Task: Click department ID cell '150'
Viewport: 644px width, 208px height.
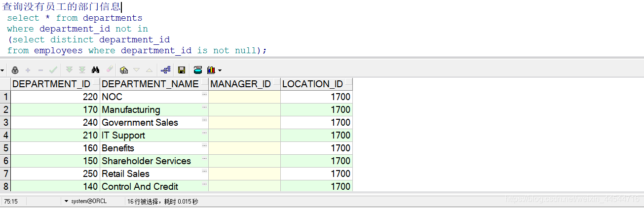Action: point(55,161)
